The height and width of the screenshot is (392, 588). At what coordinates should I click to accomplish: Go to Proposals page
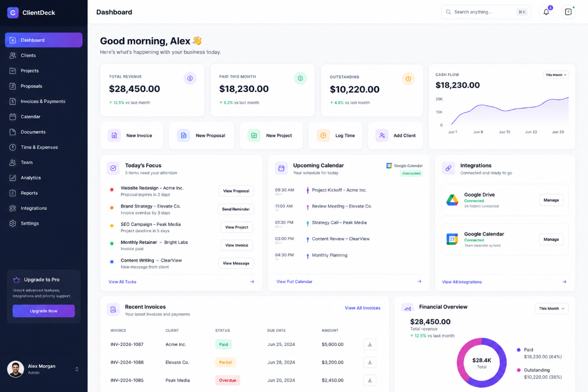(x=44, y=86)
